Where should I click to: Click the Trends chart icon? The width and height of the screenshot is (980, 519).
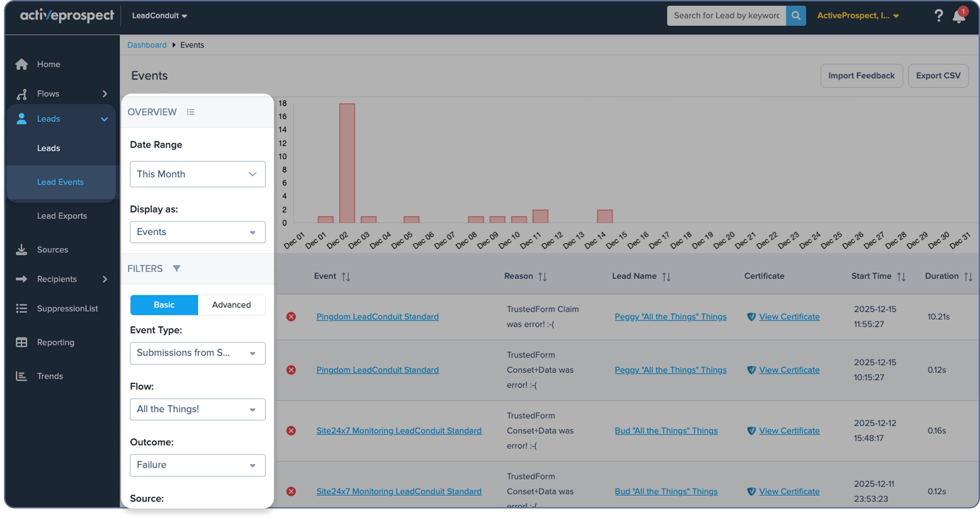tap(22, 376)
